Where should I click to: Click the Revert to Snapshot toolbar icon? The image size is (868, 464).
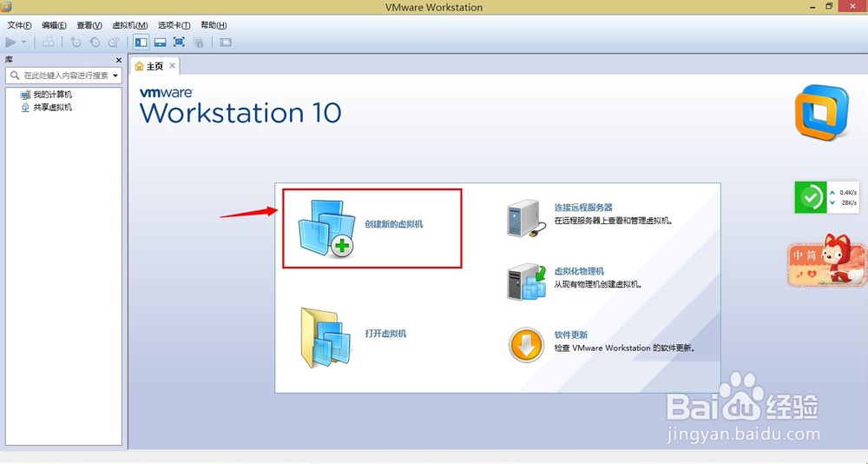click(95, 42)
